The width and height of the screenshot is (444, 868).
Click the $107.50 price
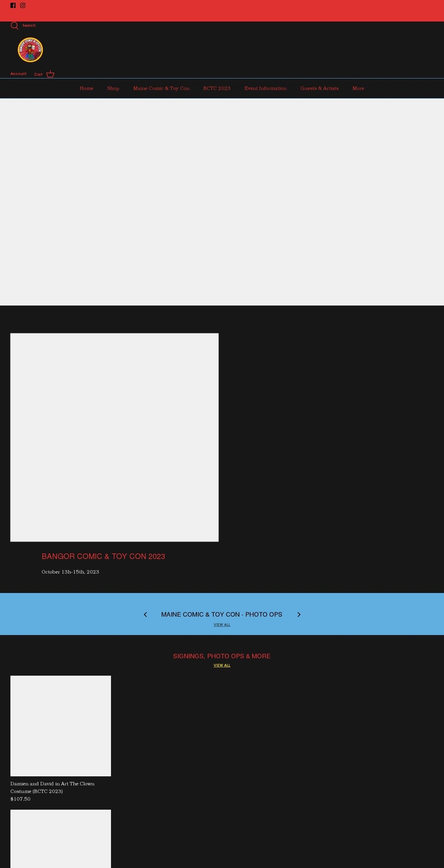(20, 799)
